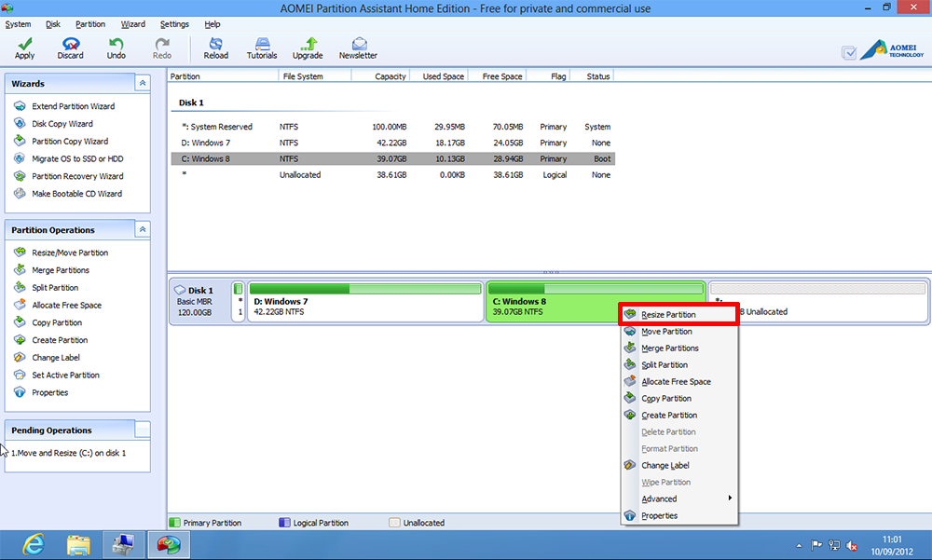The image size is (932, 560).
Task: Click the sidebar Change Label icon
Action: [20, 357]
